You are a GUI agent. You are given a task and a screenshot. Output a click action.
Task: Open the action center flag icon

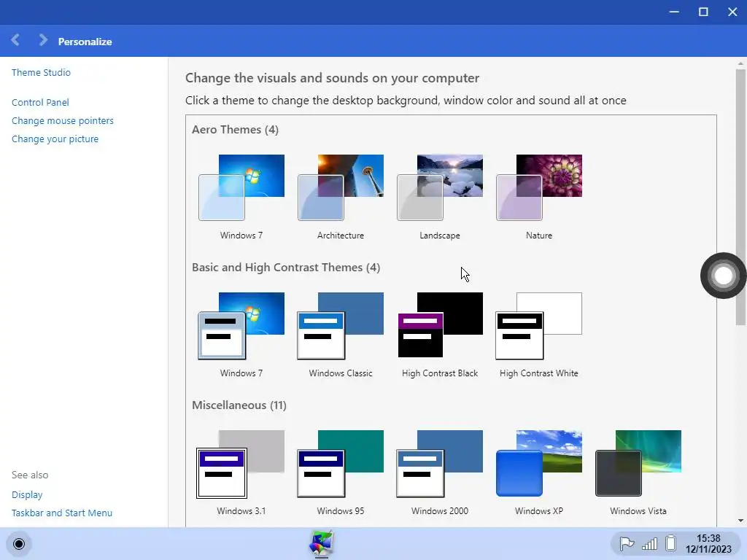coord(627,543)
